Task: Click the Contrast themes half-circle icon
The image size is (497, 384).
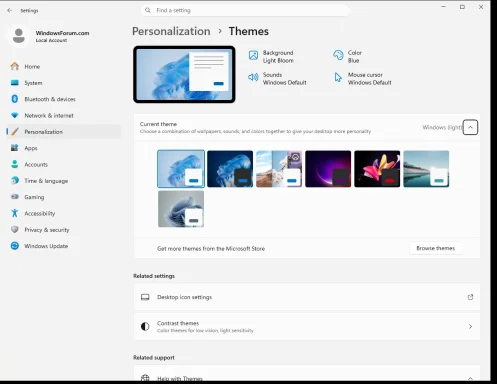Action: click(x=145, y=326)
